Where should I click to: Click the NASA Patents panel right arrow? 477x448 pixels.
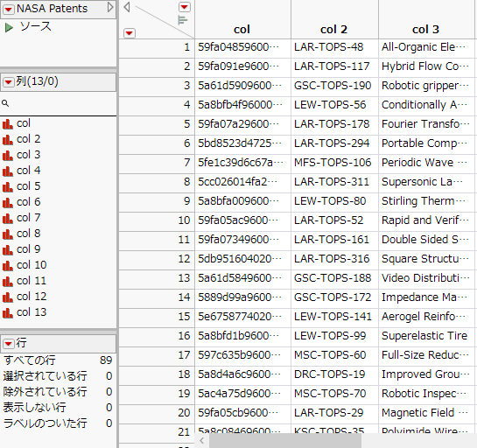click(110, 8)
